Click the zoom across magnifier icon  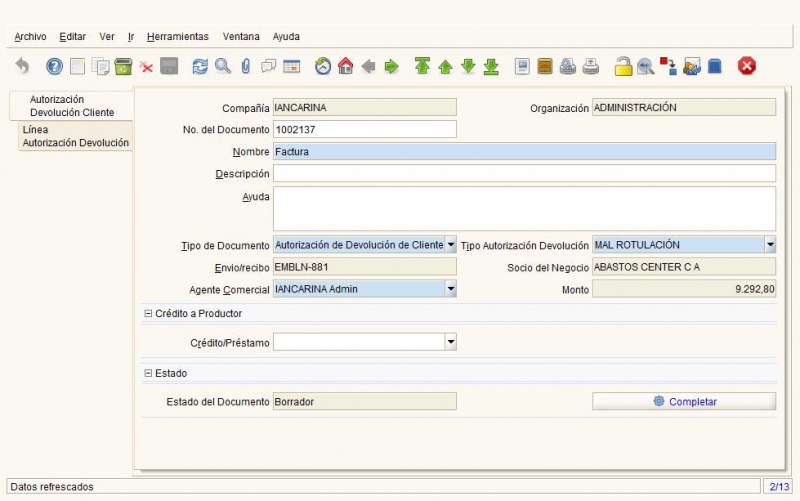click(645, 66)
